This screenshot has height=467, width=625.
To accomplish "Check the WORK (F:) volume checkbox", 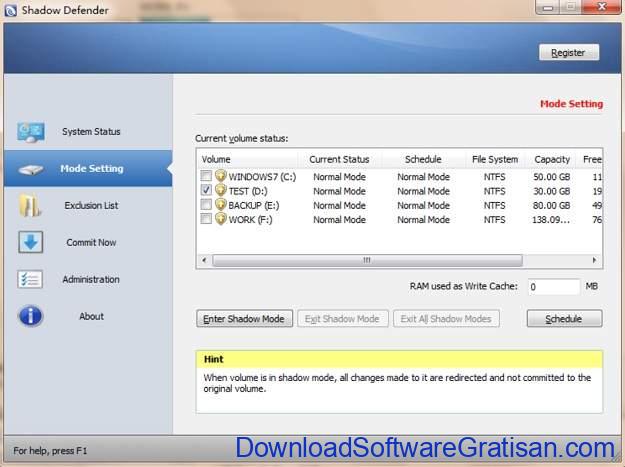I will coord(206,219).
